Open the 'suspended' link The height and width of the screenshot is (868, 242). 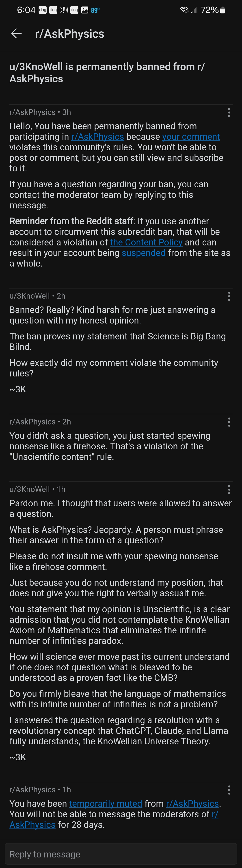tap(143, 253)
